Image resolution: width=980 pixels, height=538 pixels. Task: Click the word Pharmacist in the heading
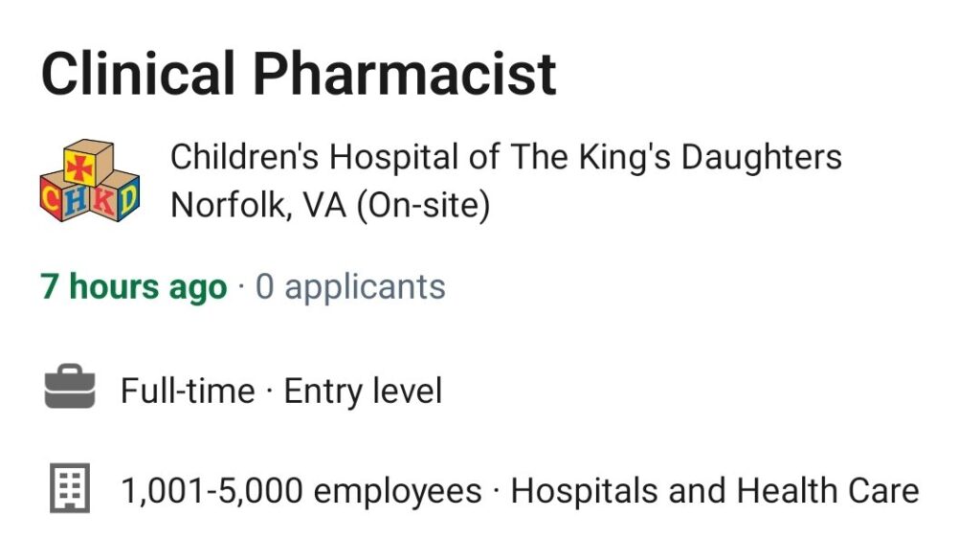click(404, 74)
